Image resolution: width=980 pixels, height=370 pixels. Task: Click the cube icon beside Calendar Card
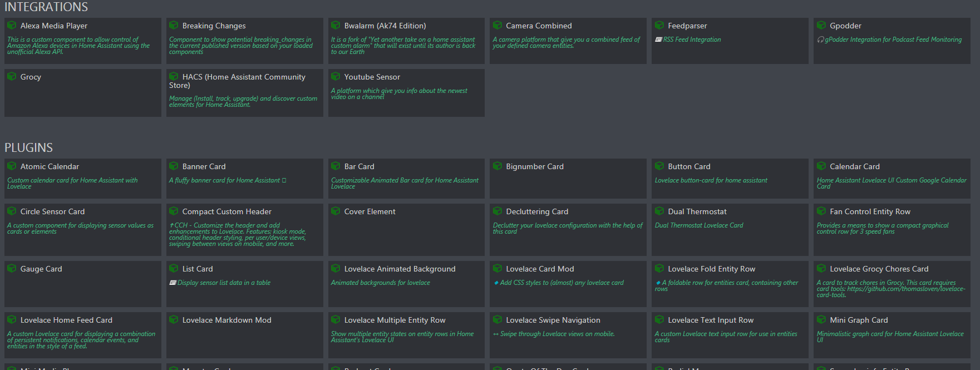tap(821, 166)
